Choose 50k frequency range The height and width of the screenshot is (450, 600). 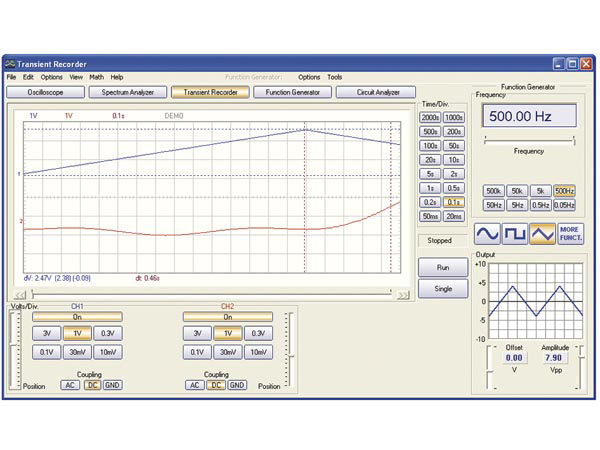click(x=517, y=191)
